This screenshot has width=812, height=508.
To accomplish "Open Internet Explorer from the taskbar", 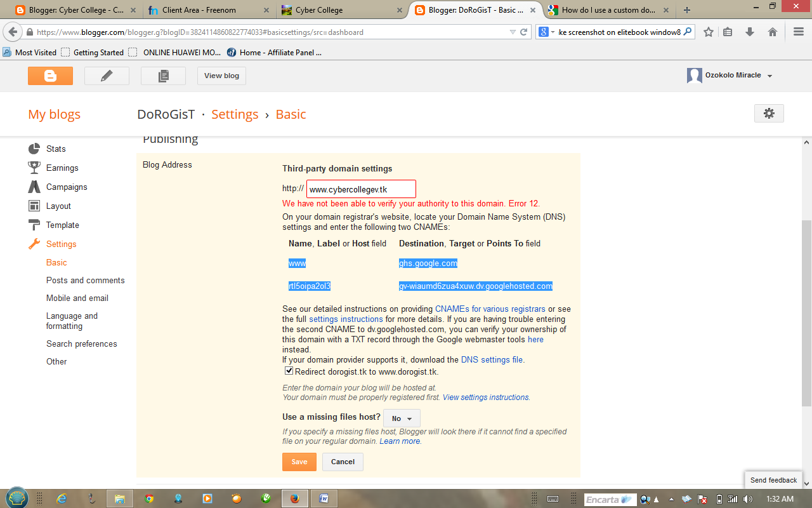I will pos(62,498).
